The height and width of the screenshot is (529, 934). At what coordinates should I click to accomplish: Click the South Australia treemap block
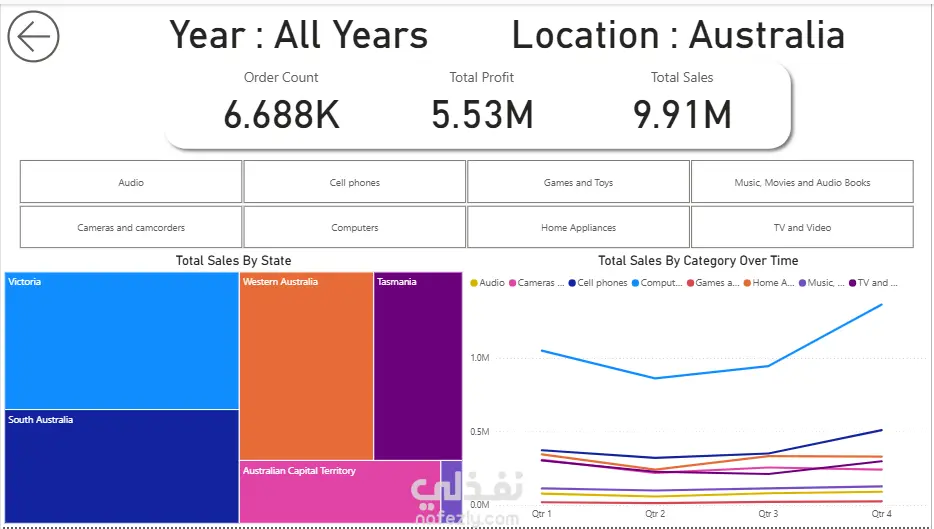point(122,466)
